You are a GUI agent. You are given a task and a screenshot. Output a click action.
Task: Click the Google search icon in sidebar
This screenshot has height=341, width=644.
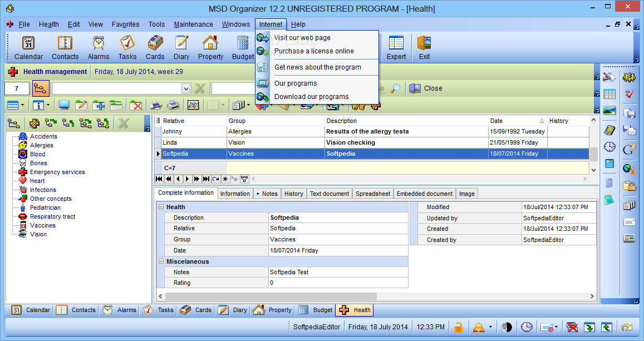coord(629,149)
